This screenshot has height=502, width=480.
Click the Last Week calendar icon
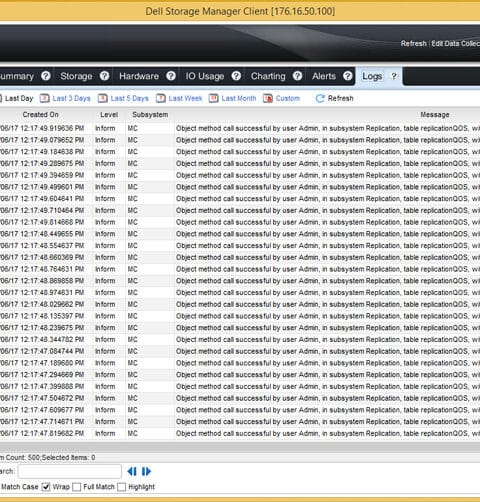(161, 98)
